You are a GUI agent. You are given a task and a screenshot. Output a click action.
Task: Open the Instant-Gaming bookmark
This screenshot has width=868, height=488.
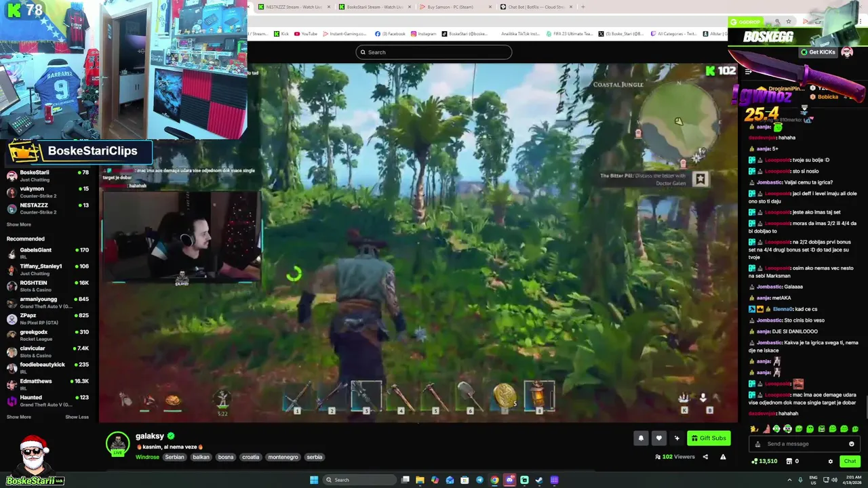click(x=344, y=34)
